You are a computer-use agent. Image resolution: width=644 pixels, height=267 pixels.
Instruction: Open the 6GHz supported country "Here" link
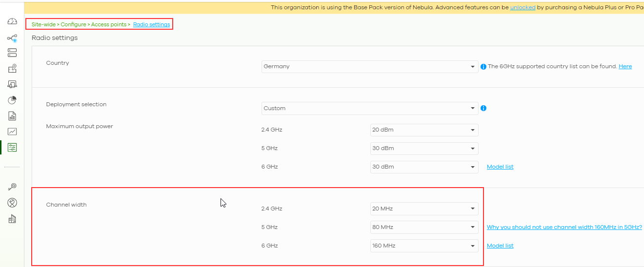click(x=625, y=66)
